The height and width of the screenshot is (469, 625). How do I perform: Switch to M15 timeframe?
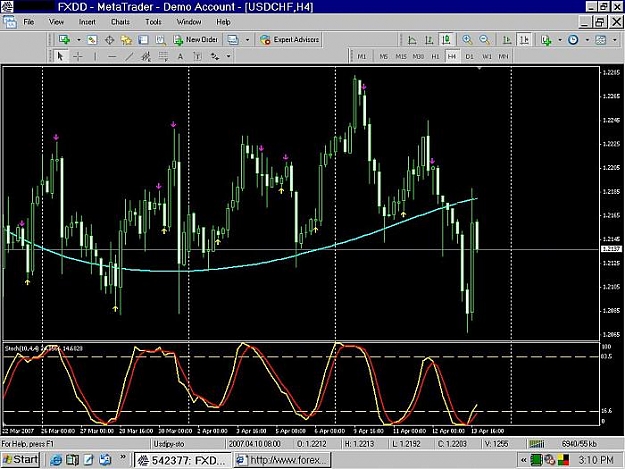401,57
